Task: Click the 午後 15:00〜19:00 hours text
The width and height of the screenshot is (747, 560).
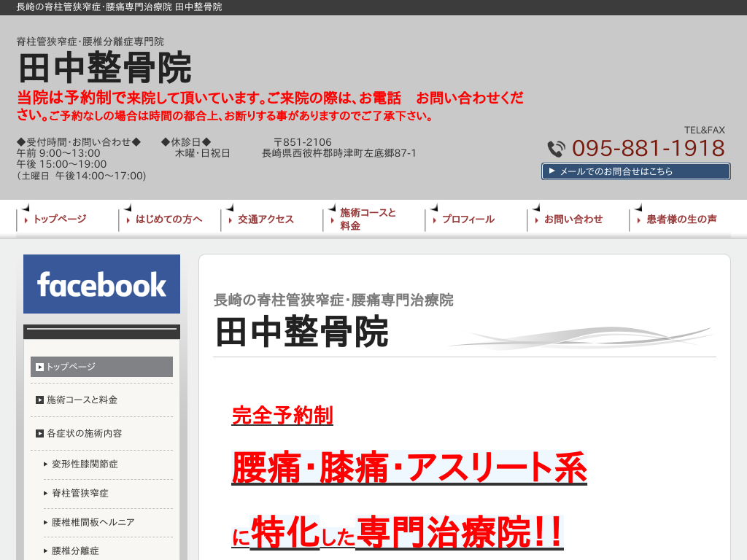Action: click(x=61, y=164)
